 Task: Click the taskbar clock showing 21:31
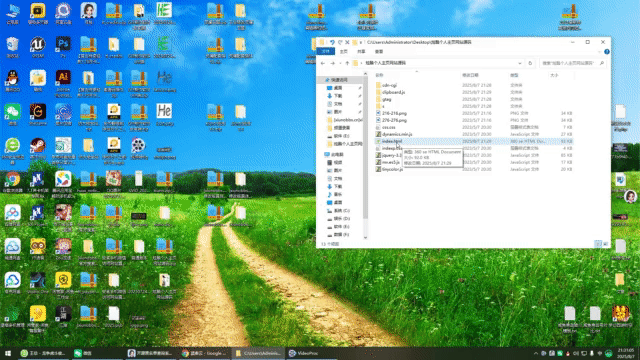625,353
